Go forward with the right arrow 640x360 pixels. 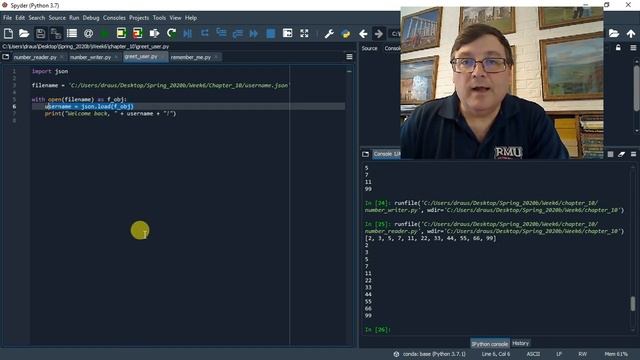379,33
